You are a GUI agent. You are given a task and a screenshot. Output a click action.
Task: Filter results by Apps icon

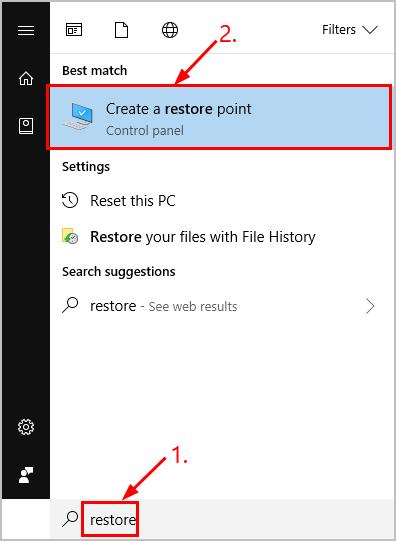click(74, 30)
